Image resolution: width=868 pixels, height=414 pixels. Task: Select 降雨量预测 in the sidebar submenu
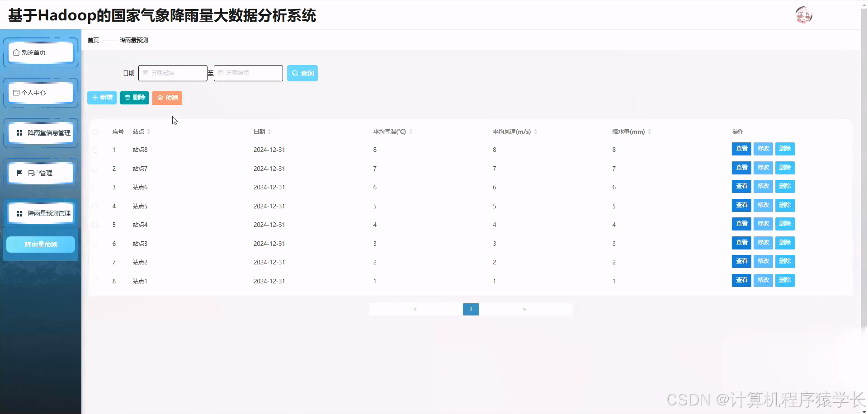(41, 244)
